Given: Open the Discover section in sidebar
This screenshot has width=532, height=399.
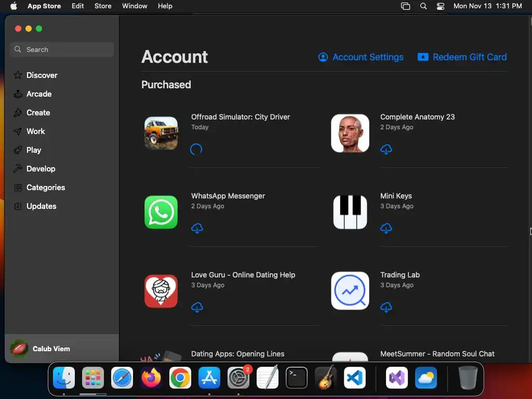Looking at the screenshot, I should 35,75.
